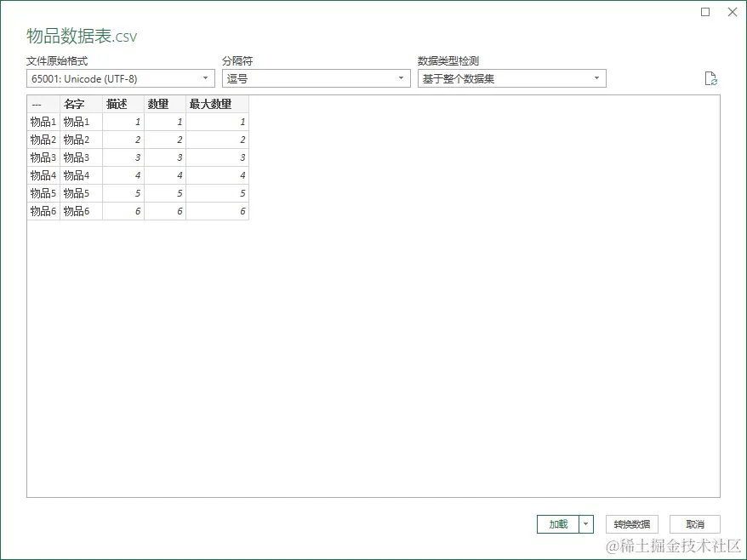The image size is (747, 560).
Task: Select the 名字 column header
Action: click(75, 104)
